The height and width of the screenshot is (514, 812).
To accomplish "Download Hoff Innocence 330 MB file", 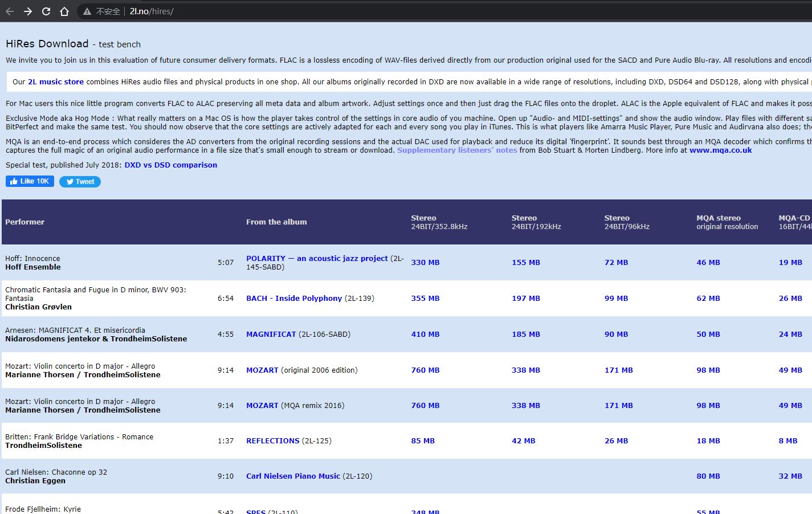I will (425, 263).
